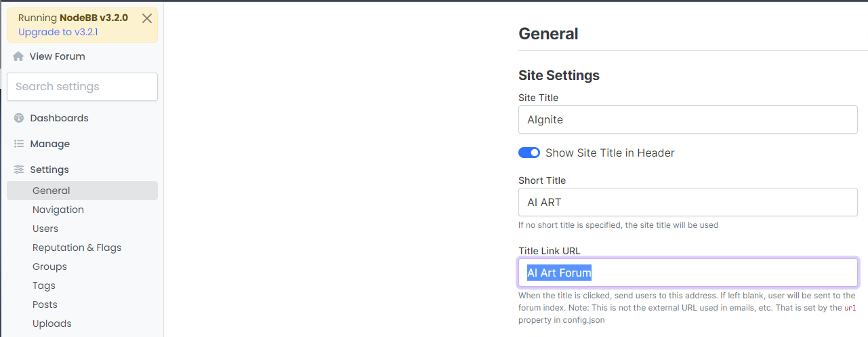Collapse the Settings sidebar section
This screenshot has width=868, height=337.
(49, 170)
